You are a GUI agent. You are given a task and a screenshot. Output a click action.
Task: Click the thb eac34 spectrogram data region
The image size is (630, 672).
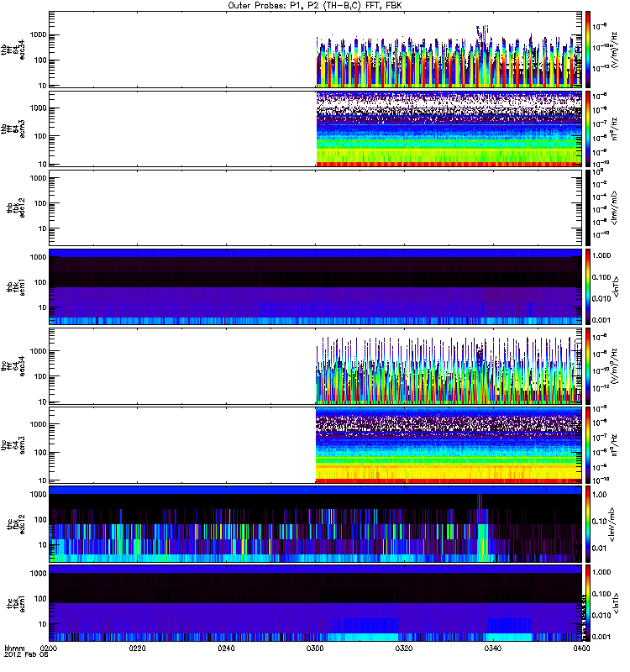449,55
